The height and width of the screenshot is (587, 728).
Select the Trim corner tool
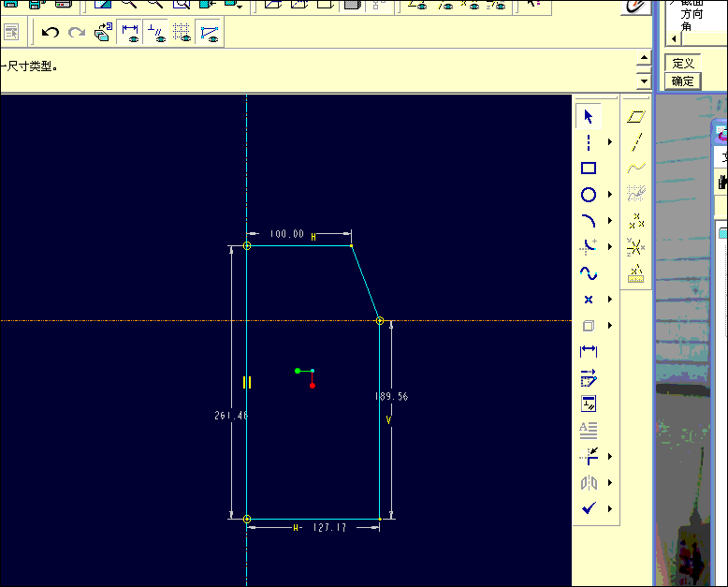click(x=589, y=457)
